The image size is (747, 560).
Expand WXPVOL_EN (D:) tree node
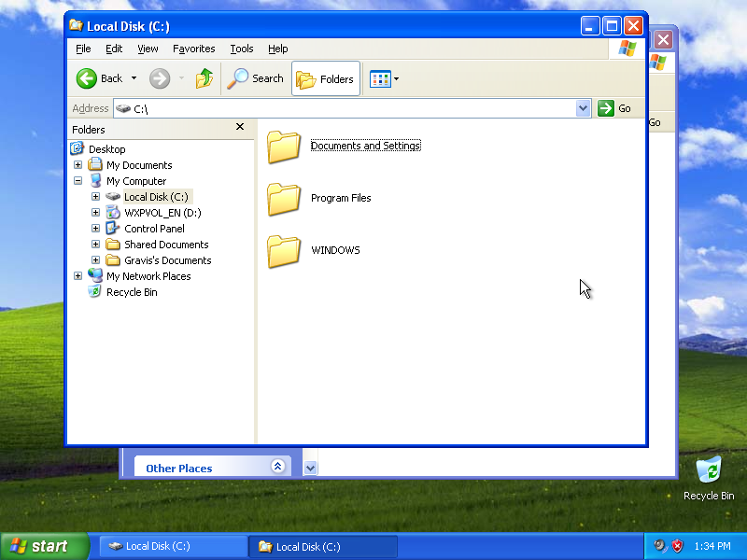pos(96,213)
